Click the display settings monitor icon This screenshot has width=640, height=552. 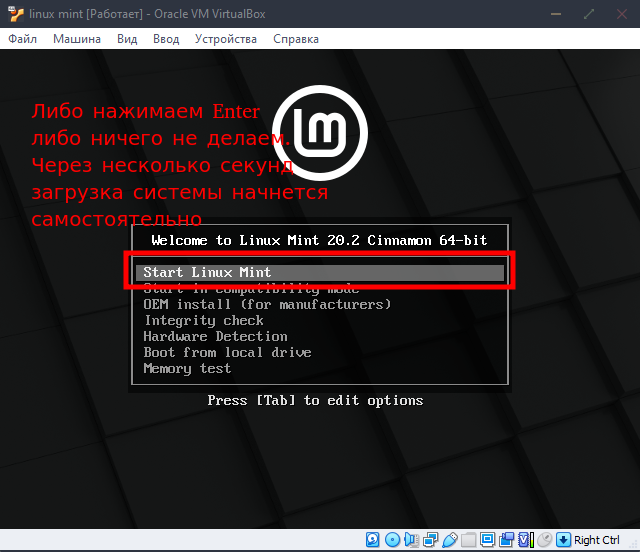488,540
